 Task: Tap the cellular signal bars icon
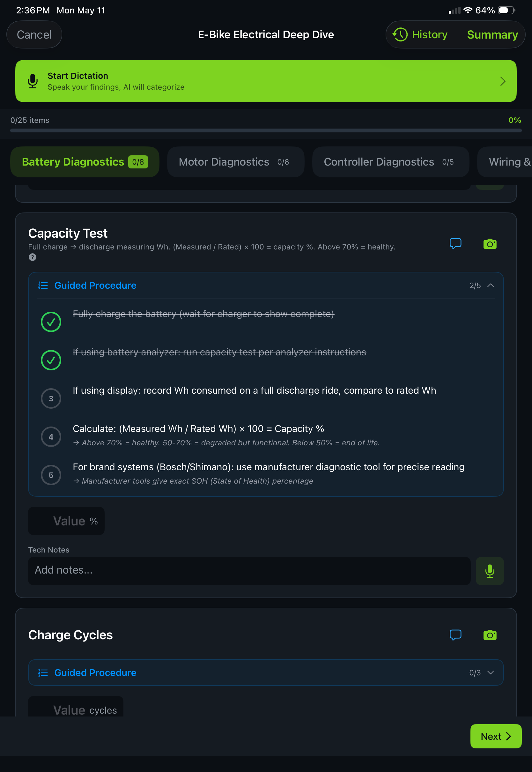click(454, 10)
